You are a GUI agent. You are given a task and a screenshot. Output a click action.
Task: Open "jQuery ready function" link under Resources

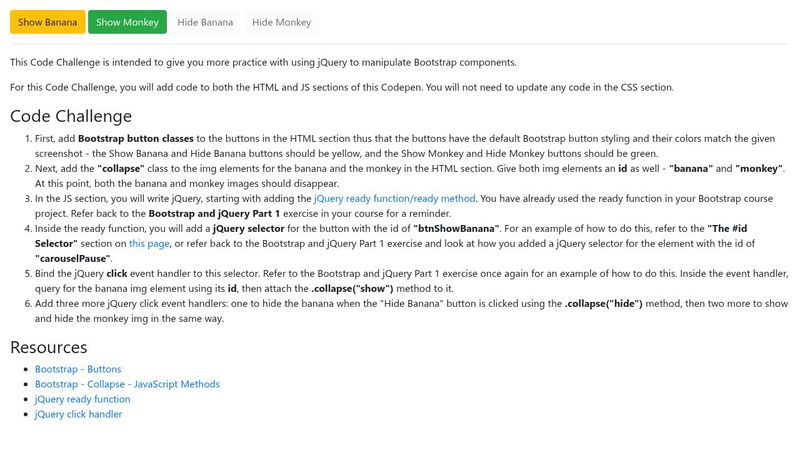point(82,399)
